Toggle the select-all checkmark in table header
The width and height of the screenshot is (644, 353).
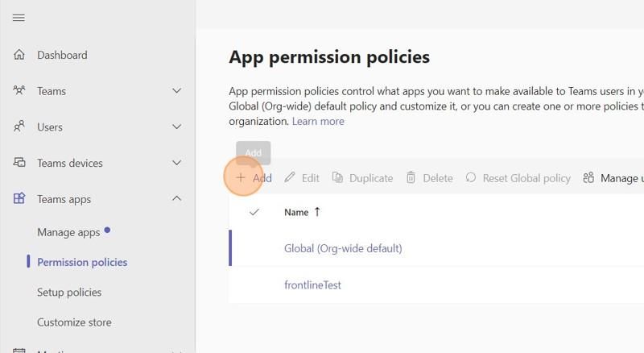pos(254,212)
